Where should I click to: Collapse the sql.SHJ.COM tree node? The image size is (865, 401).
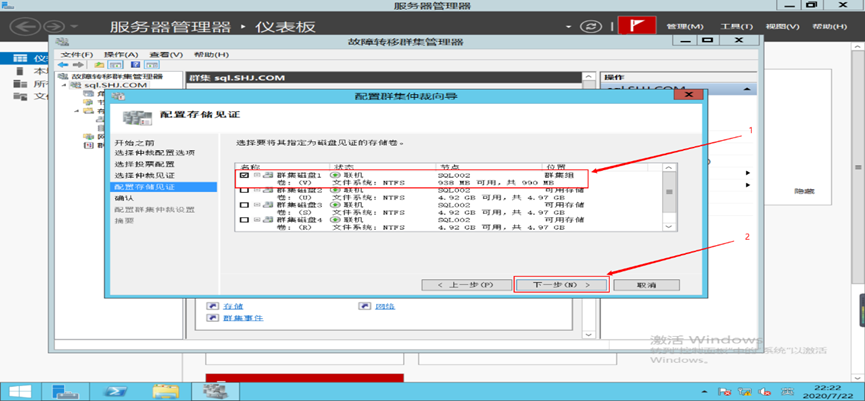(64, 85)
